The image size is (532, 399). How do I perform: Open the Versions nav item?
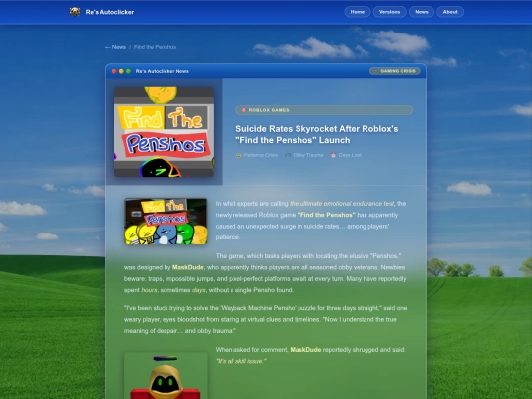pos(389,12)
